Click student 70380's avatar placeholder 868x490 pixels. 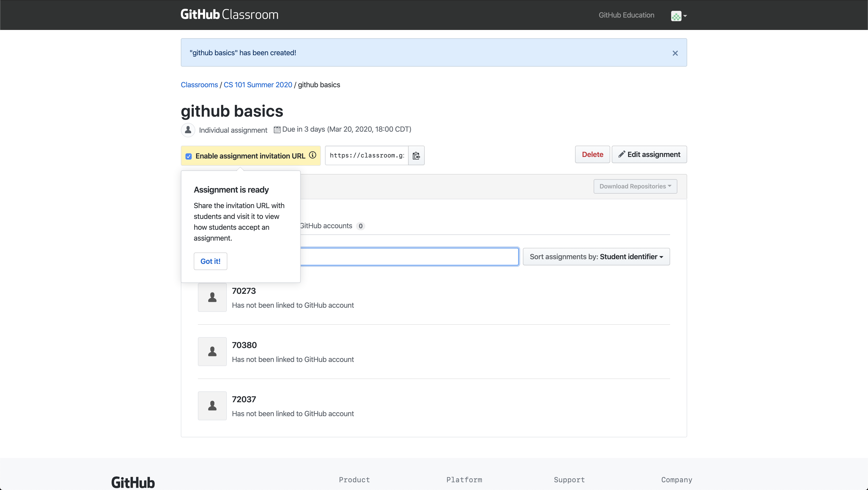tap(212, 351)
